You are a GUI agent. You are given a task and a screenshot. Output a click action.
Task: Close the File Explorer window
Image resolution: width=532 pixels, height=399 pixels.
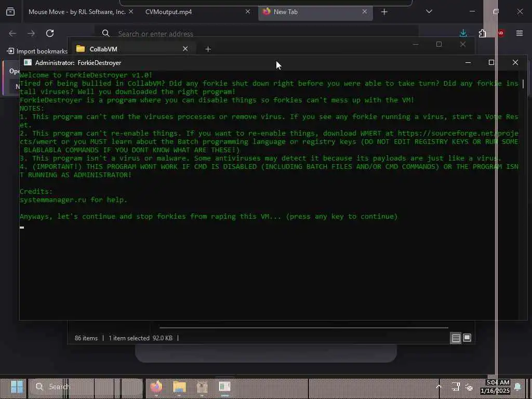click(x=463, y=45)
